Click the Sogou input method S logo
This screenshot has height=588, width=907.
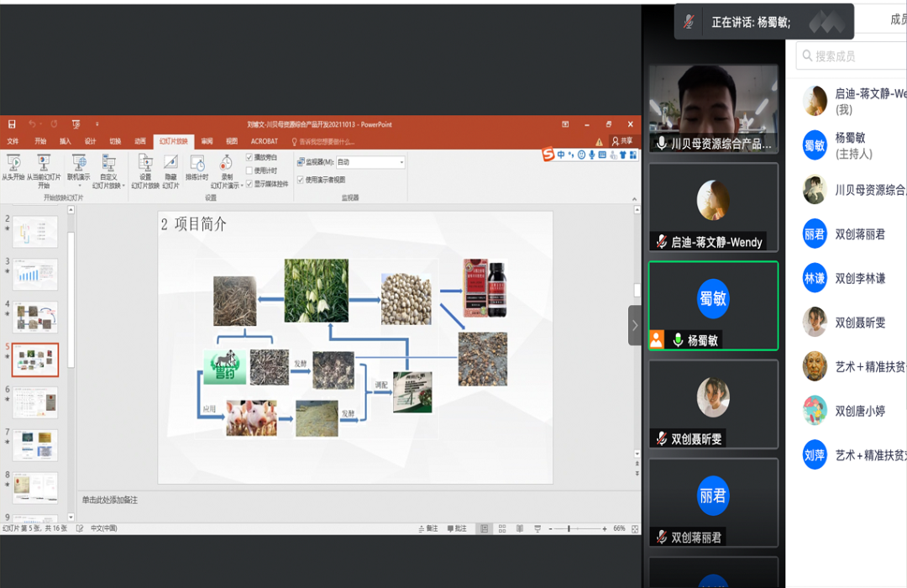pos(548,155)
